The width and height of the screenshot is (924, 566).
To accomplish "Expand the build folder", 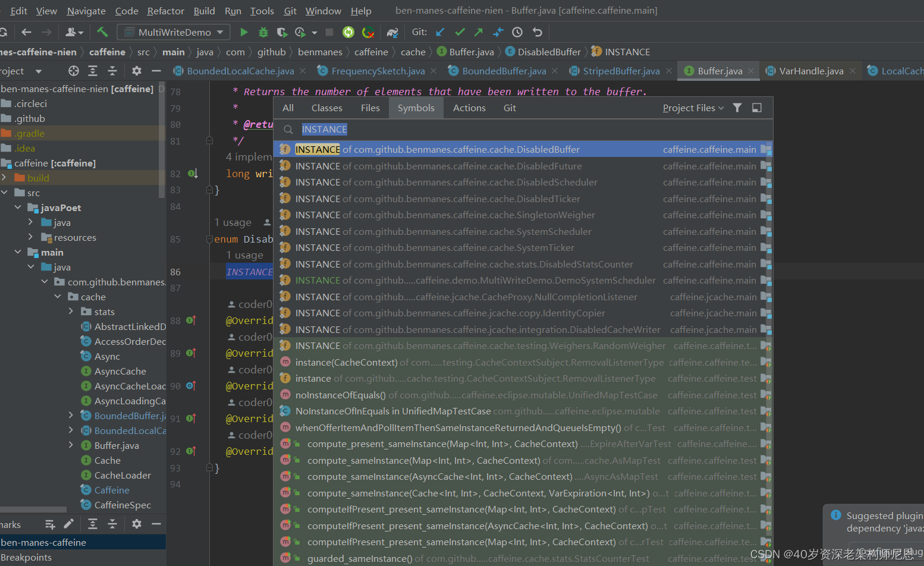I will (4, 177).
